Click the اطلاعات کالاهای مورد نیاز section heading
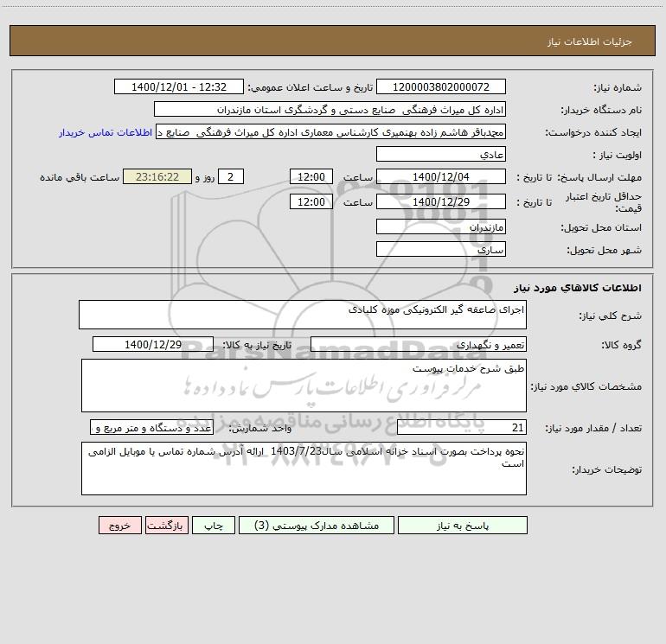The image size is (666, 644). pos(578,288)
